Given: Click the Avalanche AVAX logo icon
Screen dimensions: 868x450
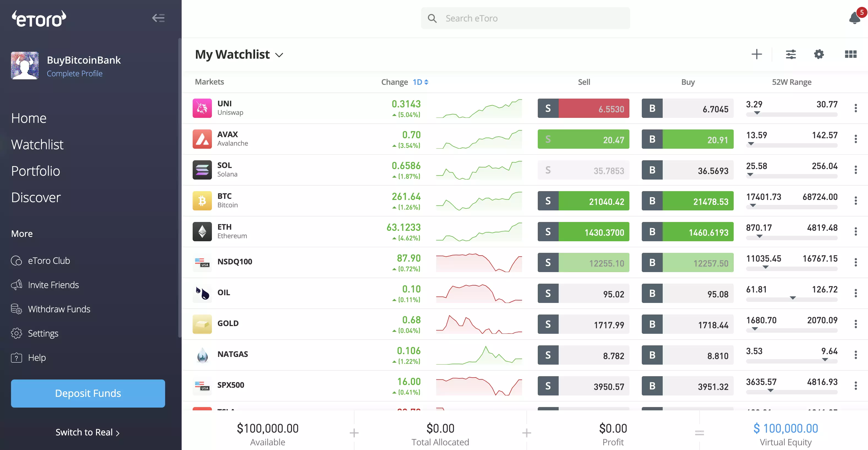Looking at the screenshot, I should 202,139.
